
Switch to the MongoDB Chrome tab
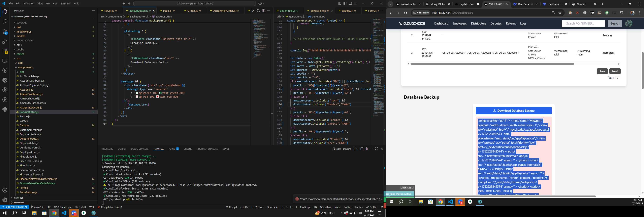point(438,4)
